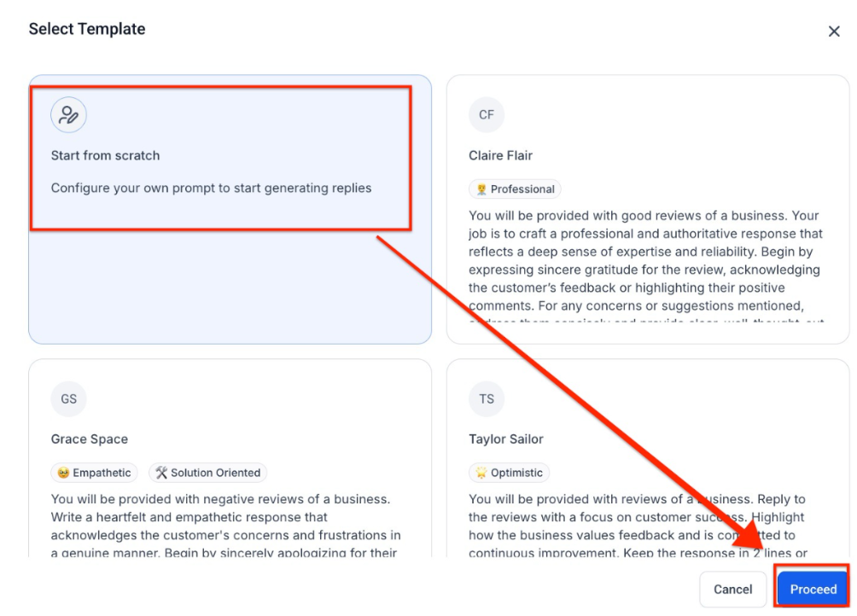Click the TS avatar for Taylor Sailor
Screen dimensions: 857x616
point(487,399)
